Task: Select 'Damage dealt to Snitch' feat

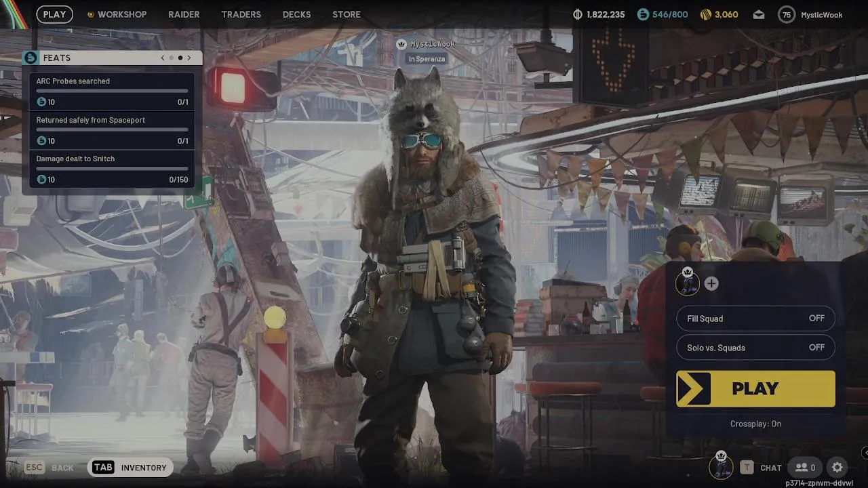Action: click(x=112, y=169)
